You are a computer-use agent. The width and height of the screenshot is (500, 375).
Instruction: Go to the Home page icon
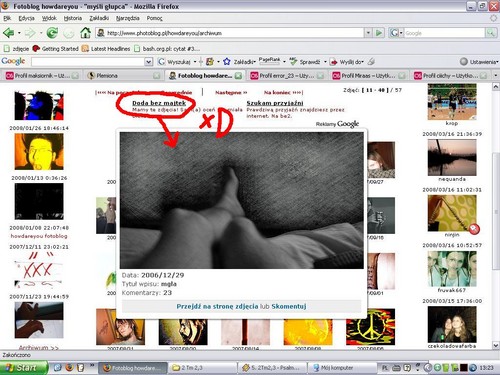coord(85,33)
